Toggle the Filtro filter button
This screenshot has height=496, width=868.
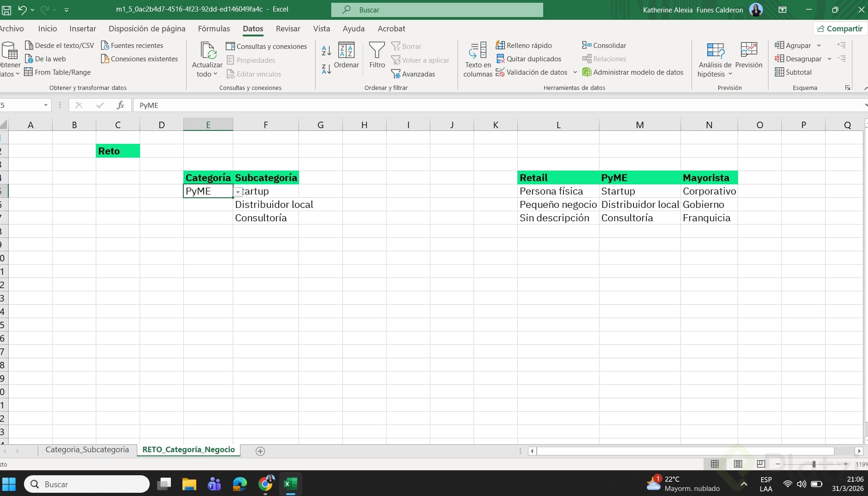pos(377,55)
